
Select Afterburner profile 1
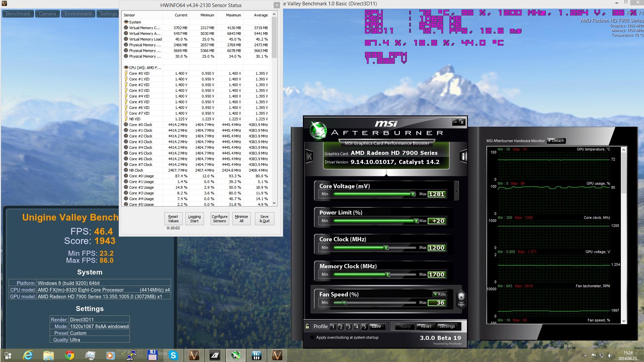pos(332,326)
